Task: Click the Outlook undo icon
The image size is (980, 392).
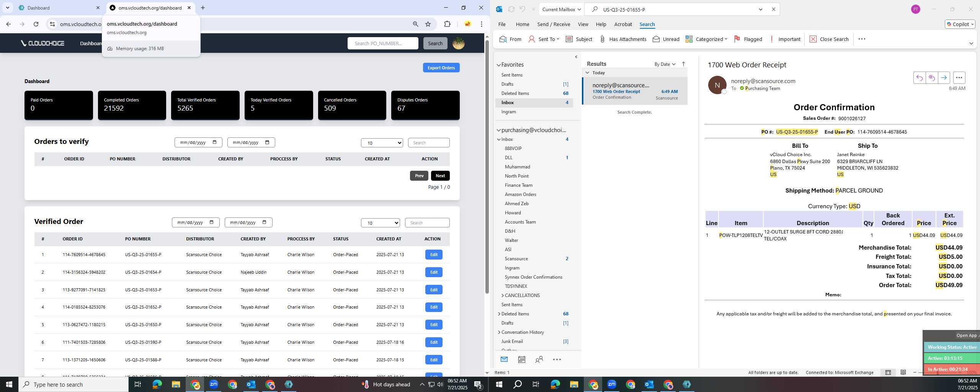Action: pyautogui.click(x=522, y=9)
